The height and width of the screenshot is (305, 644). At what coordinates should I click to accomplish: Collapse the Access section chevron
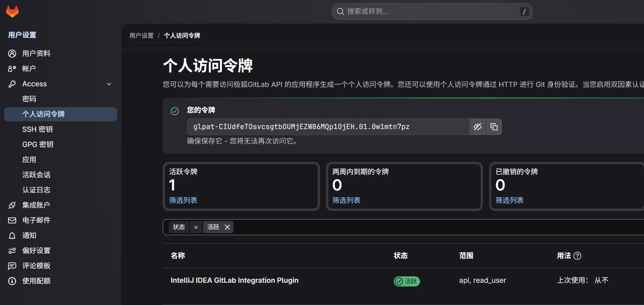(x=109, y=84)
